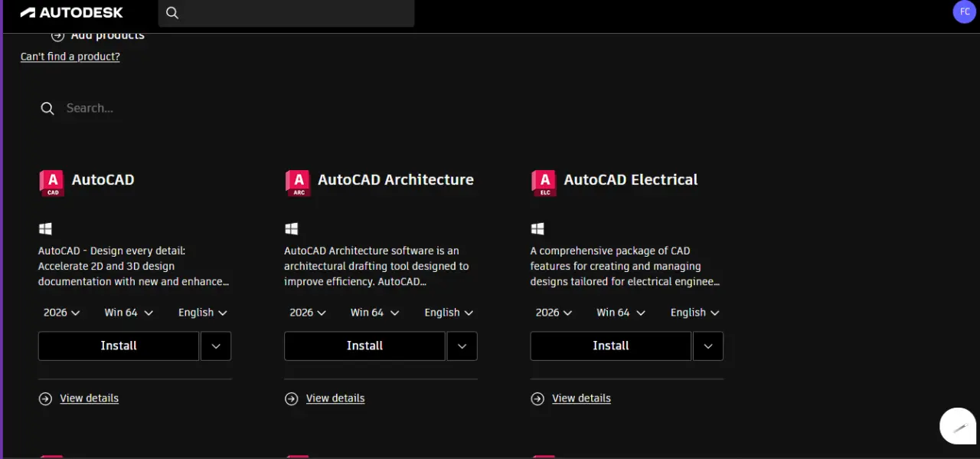This screenshot has width=980, height=459.
Task: Click the circled arrow beside Add products
Action: [x=57, y=35]
